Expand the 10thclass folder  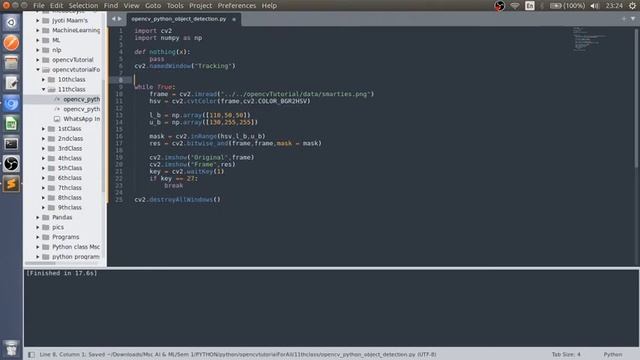point(44,79)
